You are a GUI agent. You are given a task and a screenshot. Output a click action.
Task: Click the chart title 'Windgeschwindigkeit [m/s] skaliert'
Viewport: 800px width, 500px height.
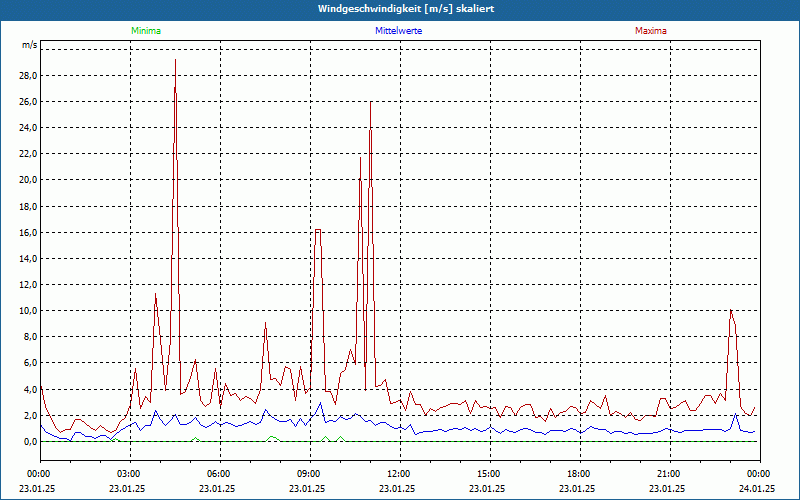406,9
